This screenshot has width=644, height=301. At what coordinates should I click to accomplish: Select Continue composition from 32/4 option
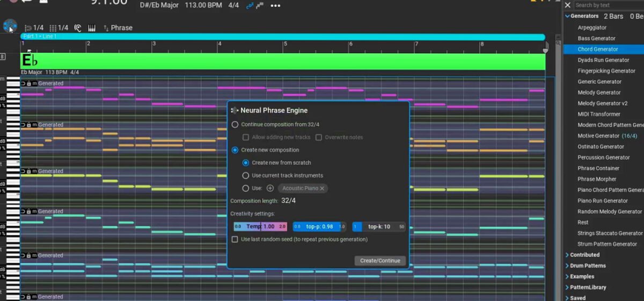click(235, 125)
